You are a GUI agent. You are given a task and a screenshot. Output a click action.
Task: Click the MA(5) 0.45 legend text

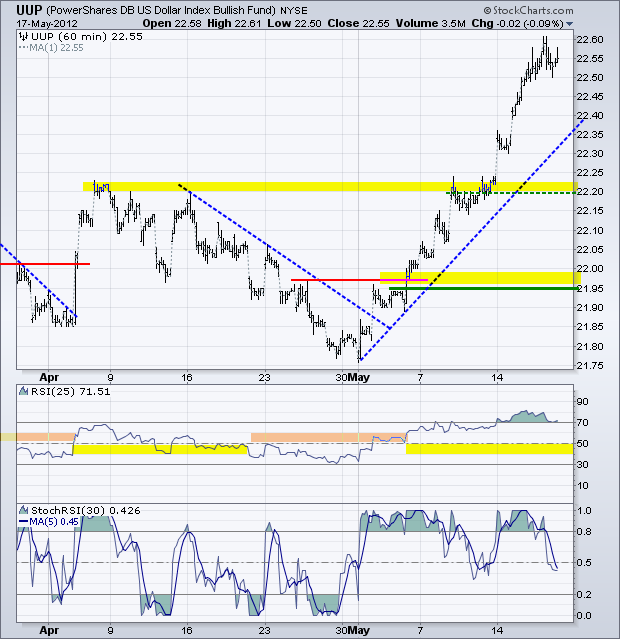(x=54, y=521)
